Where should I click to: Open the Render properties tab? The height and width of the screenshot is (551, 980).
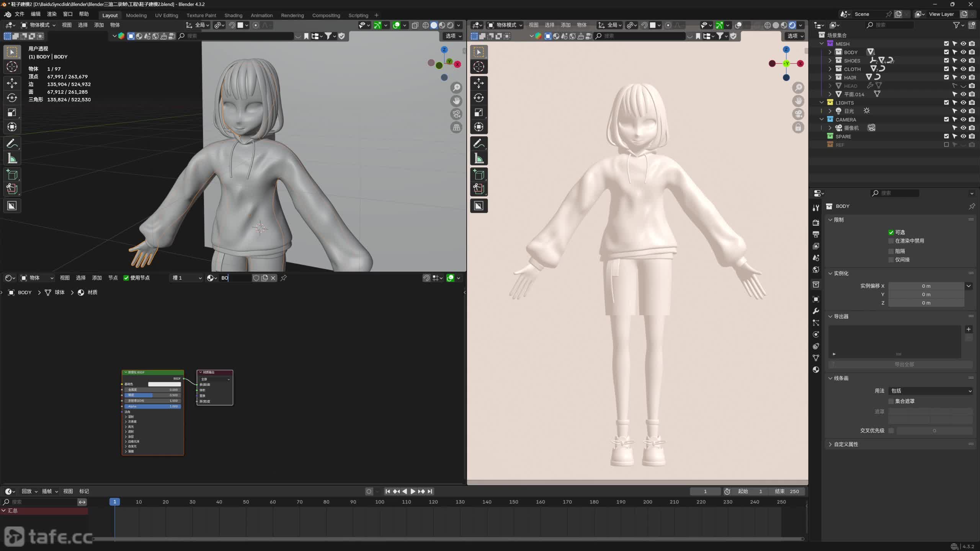[x=816, y=223]
